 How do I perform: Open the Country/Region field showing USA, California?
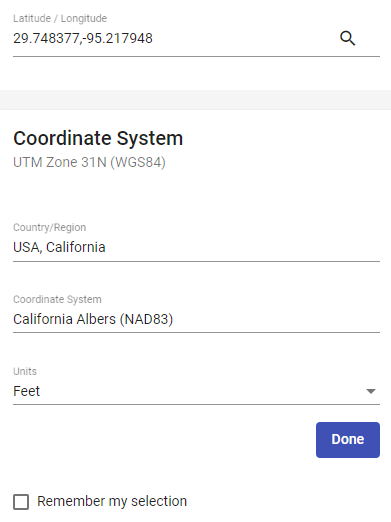pos(196,247)
